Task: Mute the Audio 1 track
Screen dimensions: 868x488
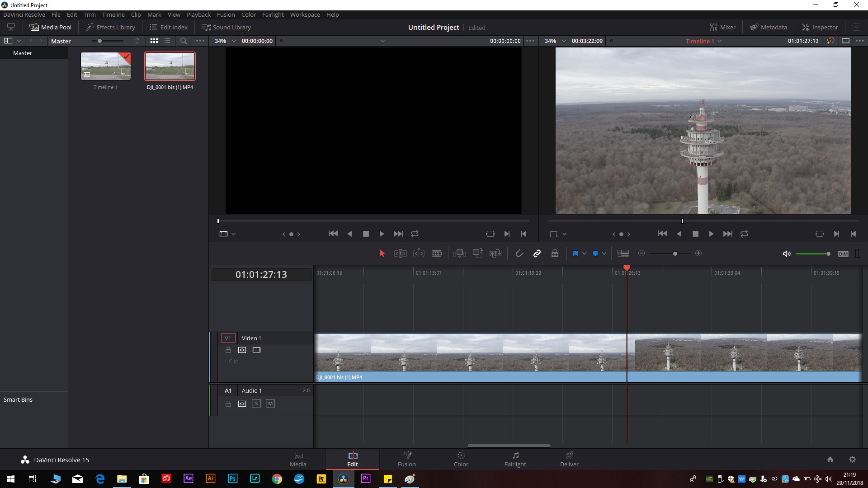Action: [270, 404]
